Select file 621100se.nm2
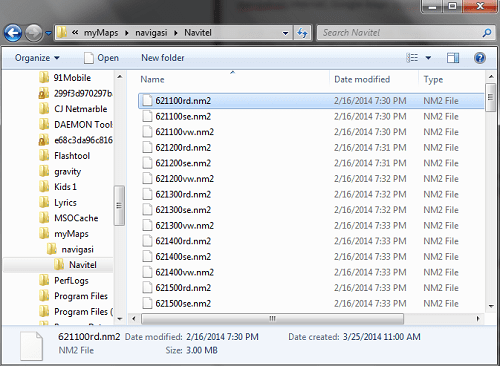The height and width of the screenshot is (366, 500). (311, 116)
